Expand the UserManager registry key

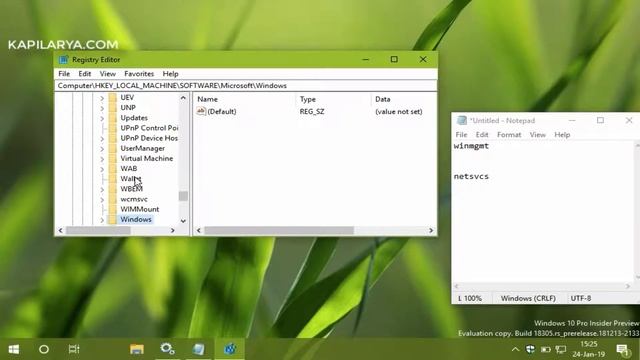coord(102,149)
